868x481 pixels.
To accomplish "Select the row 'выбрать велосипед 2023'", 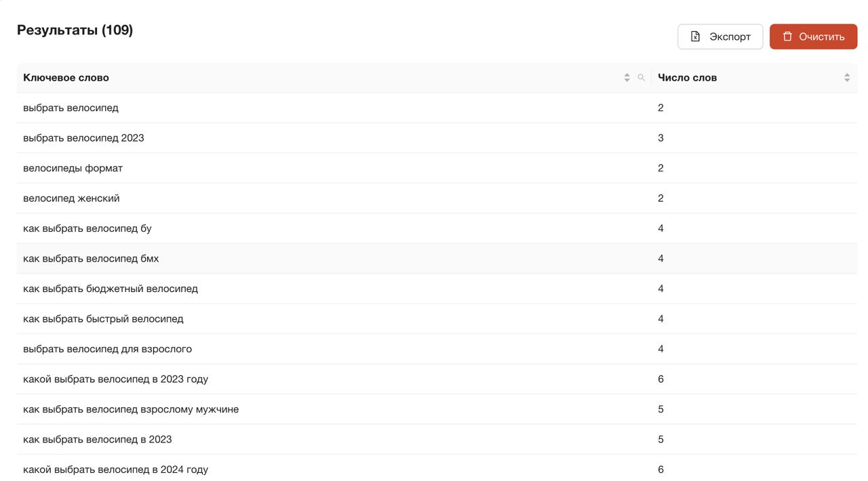I will (83, 138).
